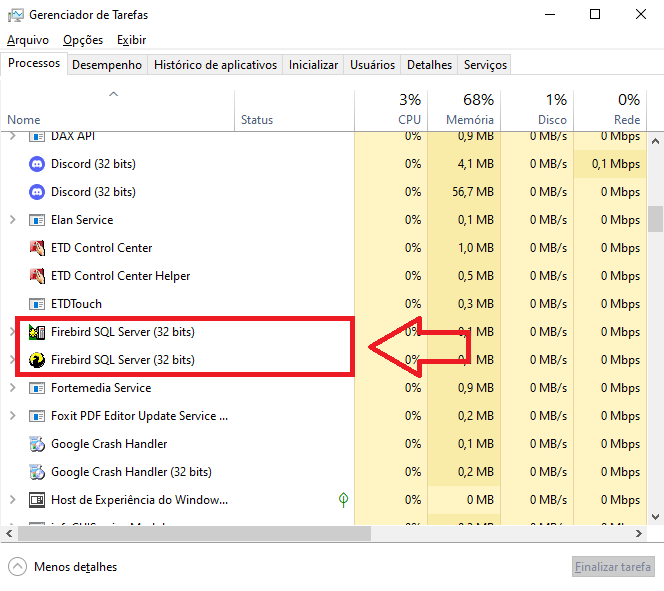Click the Discord icon in 56,7 MB row
The height and width of the screenshot is (591, 664).
coord(37,192)
